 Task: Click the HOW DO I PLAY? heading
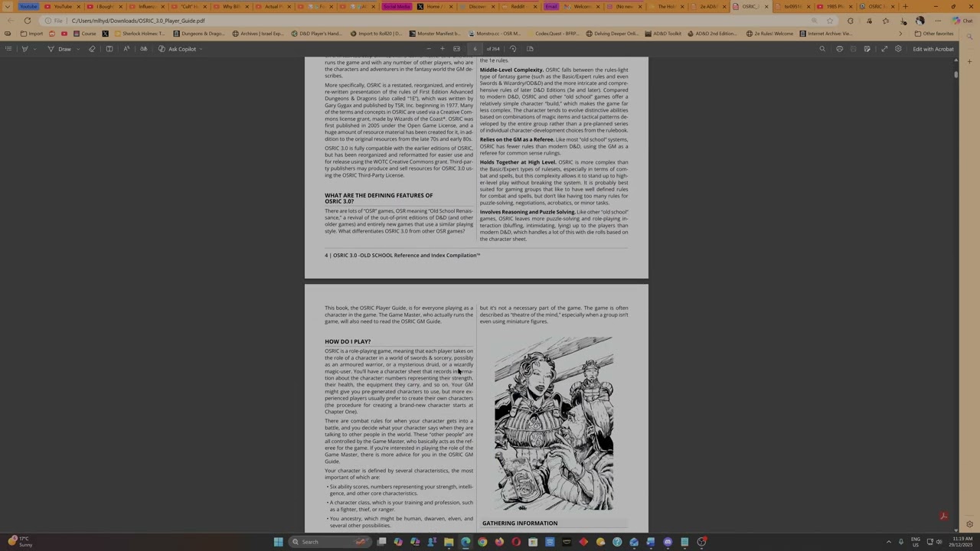click(348, 341)
